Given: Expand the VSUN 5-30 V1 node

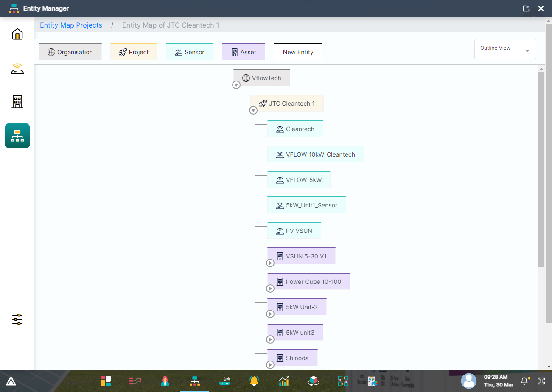Looking at the screenshot, I should coord(270,263).
